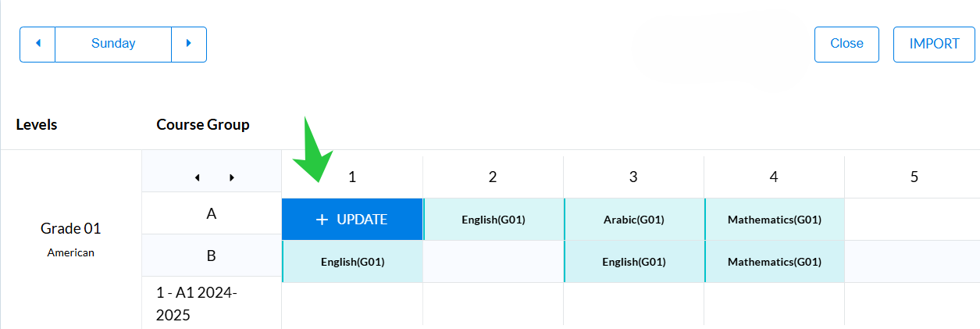Go to previous day using left arrow
The height and width of the screenshot is (329, 980).
37,44
